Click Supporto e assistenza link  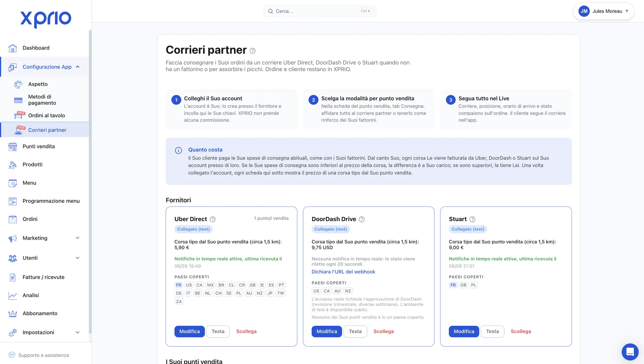tap(44, 355)
